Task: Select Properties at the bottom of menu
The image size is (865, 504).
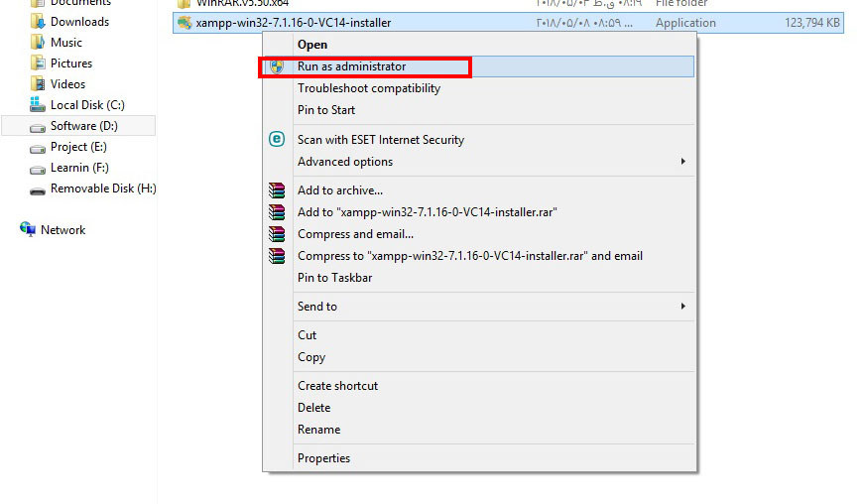Action: [x=323, y=458]
